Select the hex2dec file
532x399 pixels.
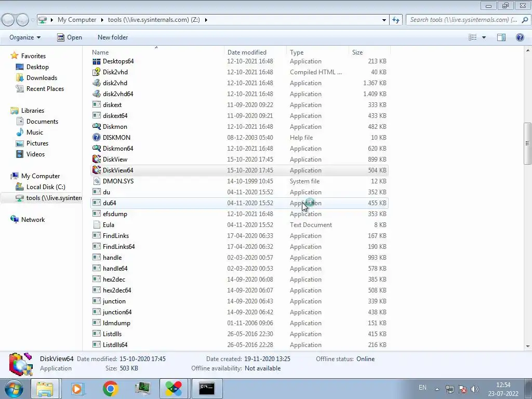click(114, 279)
